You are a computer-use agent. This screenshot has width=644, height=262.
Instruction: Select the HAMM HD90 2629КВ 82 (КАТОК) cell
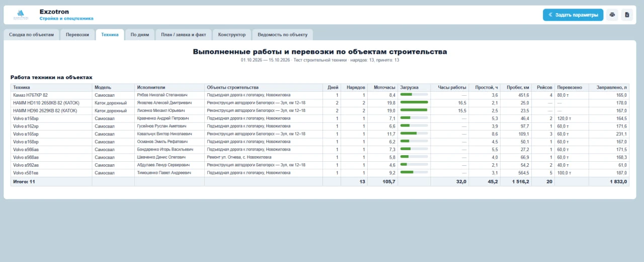coord(51,110)
